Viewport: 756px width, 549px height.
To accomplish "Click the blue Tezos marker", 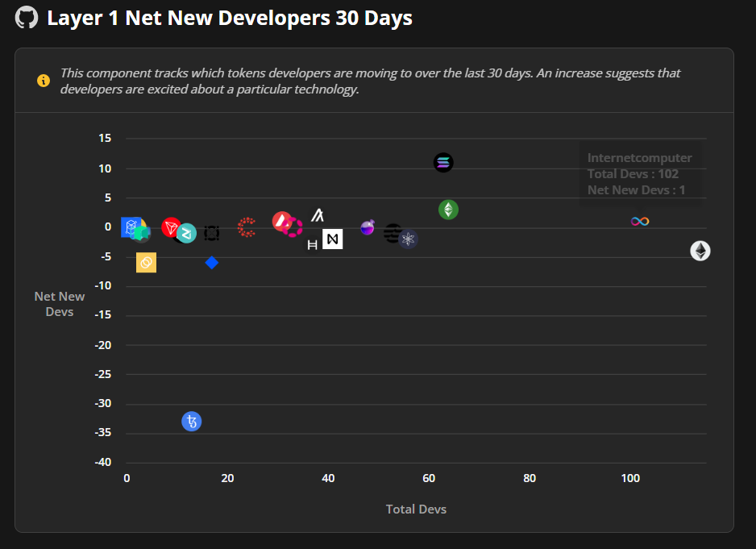I will (191, 422).
